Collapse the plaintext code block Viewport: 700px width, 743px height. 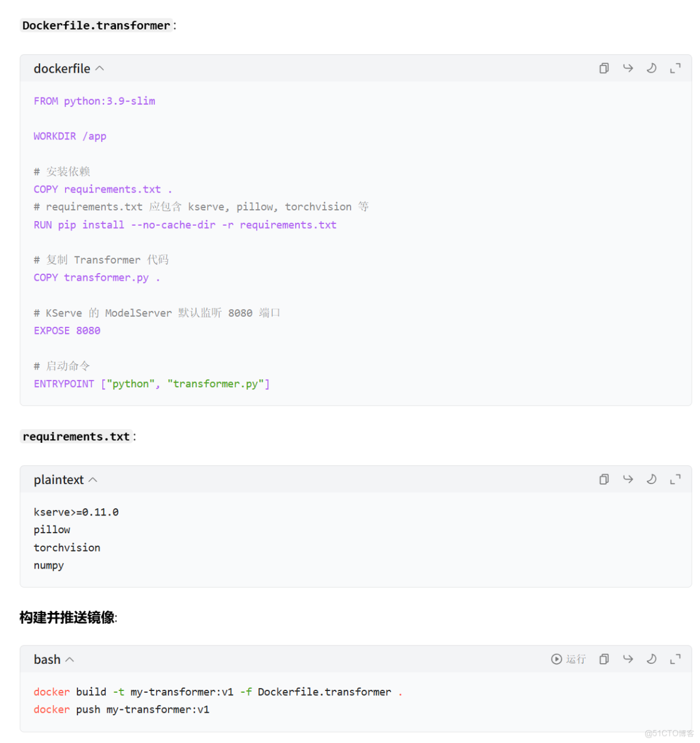point(93,480)
